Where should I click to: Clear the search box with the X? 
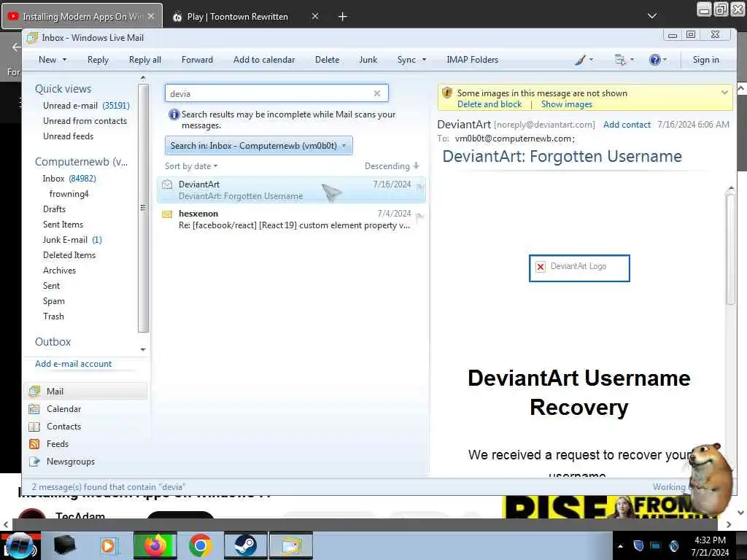pos(377,93)
